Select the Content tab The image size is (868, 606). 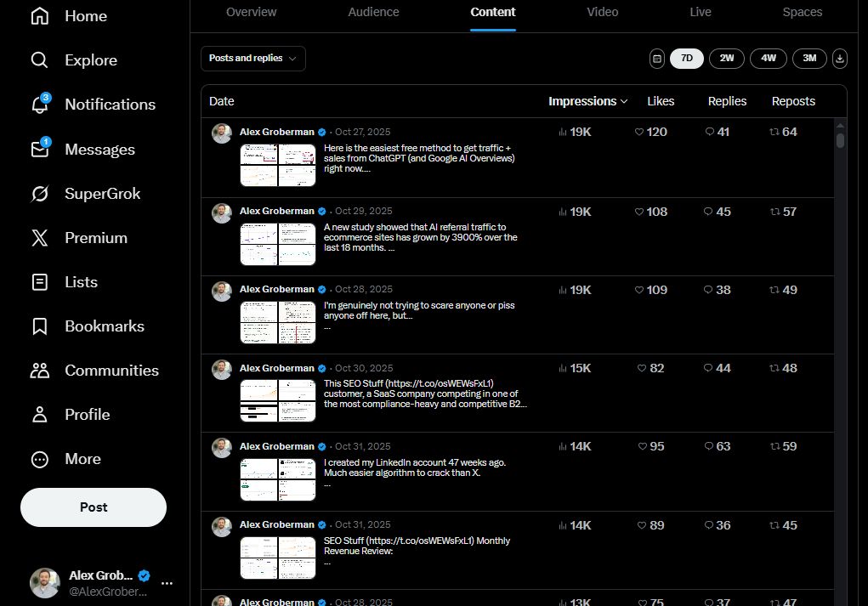493,12
